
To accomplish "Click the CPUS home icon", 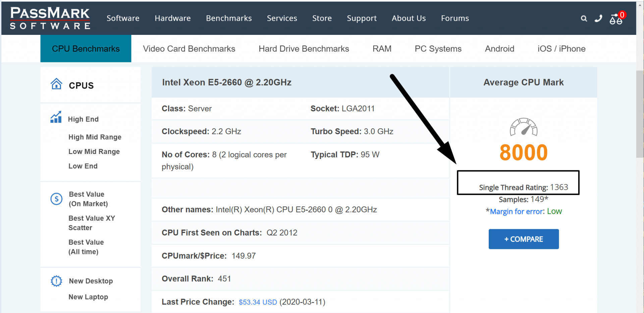I will [x=56, y=84].
